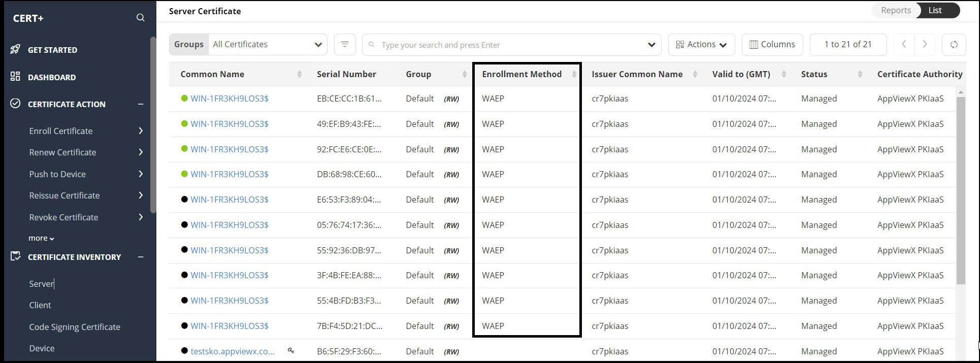The image size is (980, 363).
Task: Click the refresh icon in toolbar
Action: (954, 45)
